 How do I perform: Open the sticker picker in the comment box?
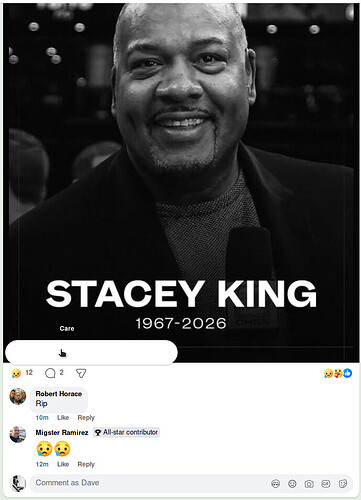tap(343, 484)
